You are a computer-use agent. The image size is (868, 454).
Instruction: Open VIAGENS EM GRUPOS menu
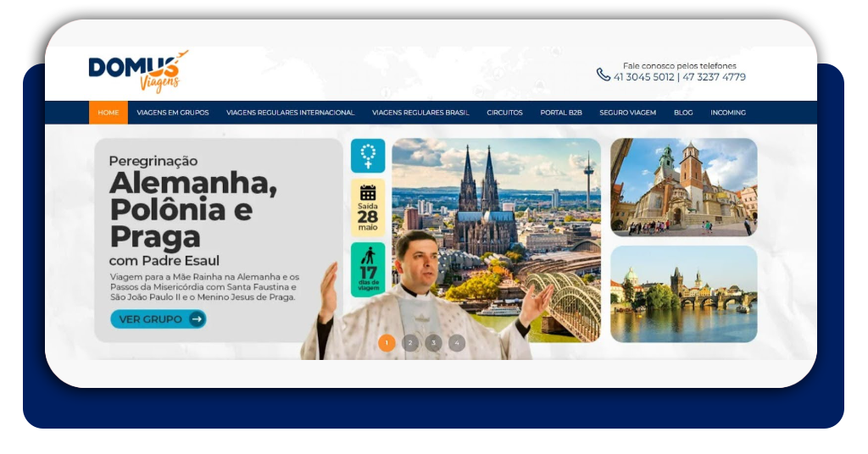pos(173,113)
